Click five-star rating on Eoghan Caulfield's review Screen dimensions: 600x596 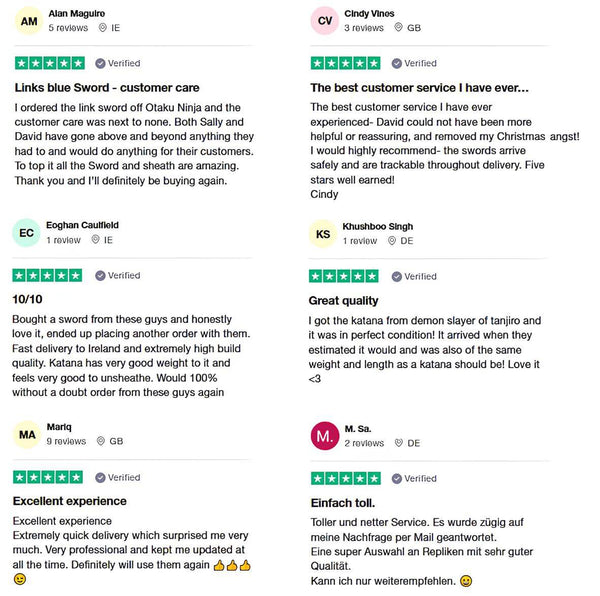coord(47,275)
